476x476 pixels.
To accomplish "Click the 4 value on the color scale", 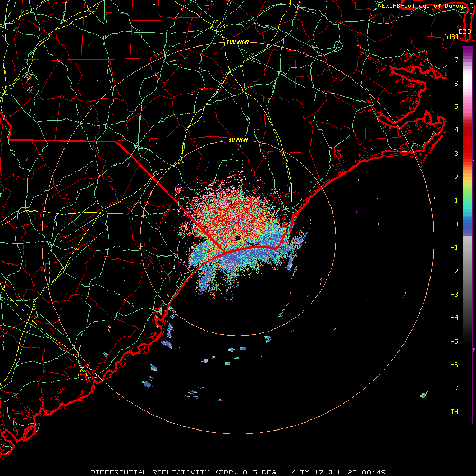I will [x=456, y=130].
